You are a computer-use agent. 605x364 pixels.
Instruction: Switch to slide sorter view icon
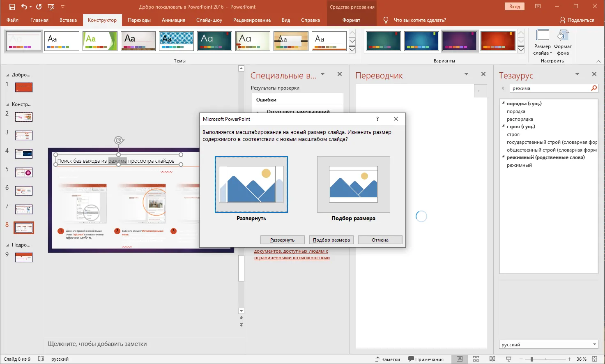476,359
